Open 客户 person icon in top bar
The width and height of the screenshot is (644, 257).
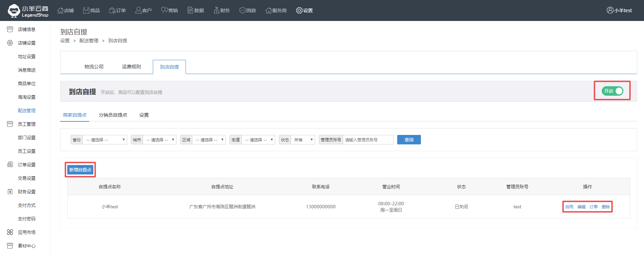(138, 10)
